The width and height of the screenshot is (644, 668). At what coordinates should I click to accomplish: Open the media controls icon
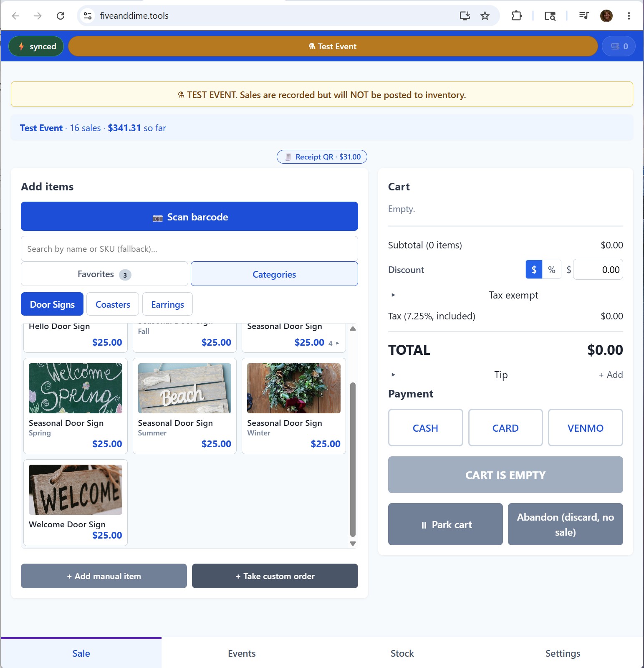[x=583, y=16]
